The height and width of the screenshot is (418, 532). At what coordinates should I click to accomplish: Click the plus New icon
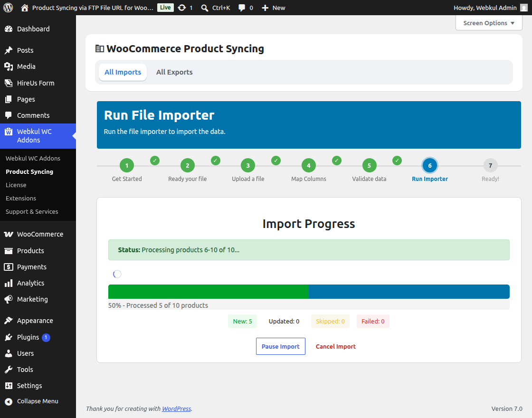[x=265, y=8]
